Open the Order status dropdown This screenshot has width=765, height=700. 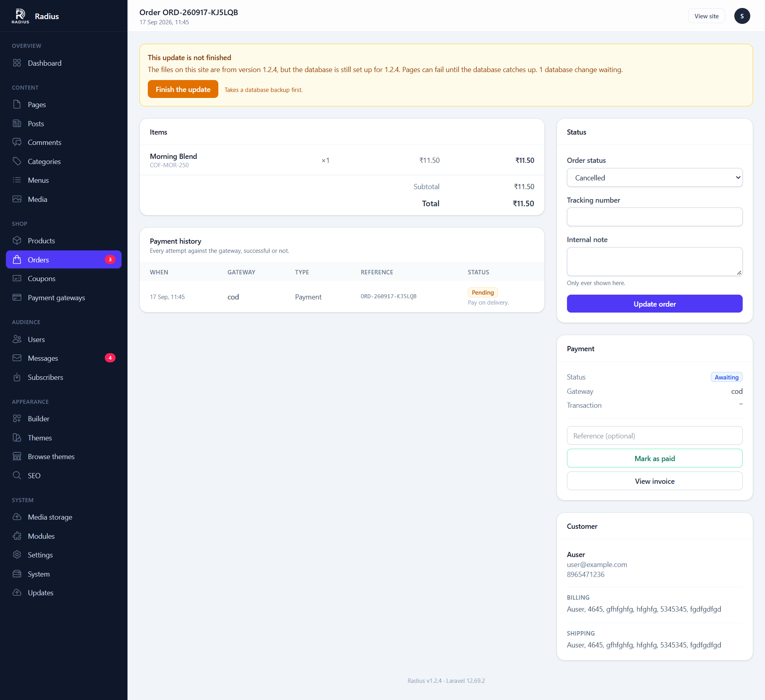click(x=655, y=178)
